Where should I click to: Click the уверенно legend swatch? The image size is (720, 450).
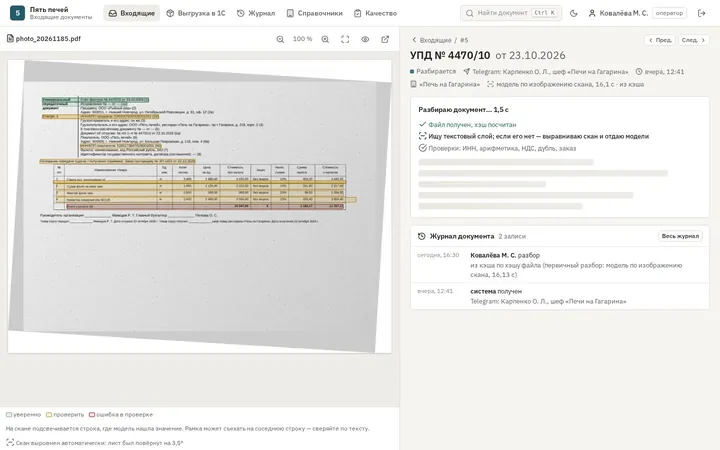(x=9, y=415)
